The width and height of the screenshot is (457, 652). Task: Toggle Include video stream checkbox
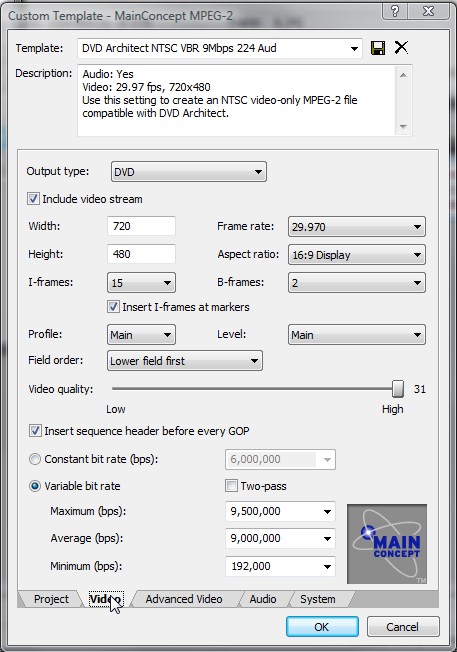(x=33, y=199)
